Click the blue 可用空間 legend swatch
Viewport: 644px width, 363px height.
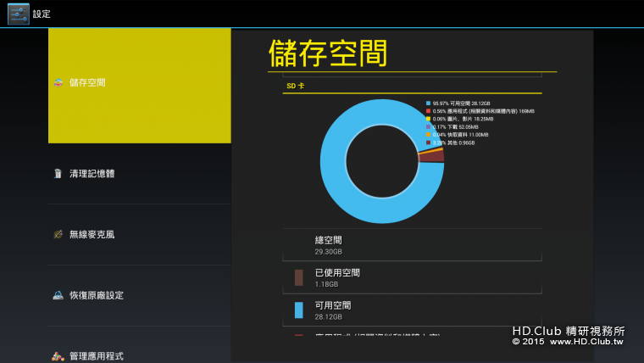point(429,103)
